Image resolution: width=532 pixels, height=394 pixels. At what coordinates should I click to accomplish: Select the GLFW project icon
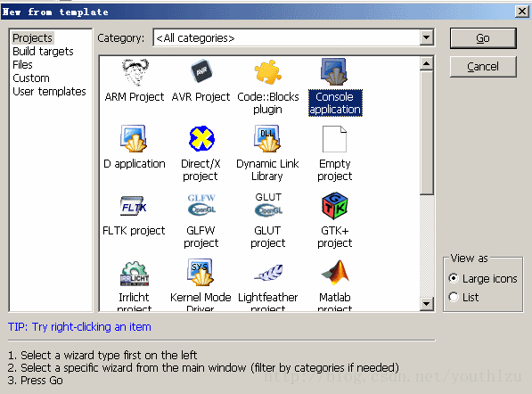[x=201, y=205]
